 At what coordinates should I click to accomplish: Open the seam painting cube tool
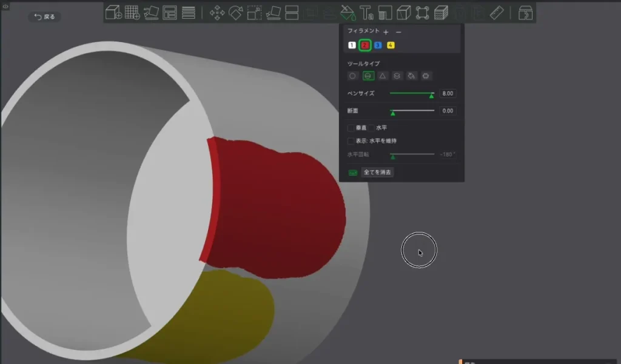coord(403,13)
